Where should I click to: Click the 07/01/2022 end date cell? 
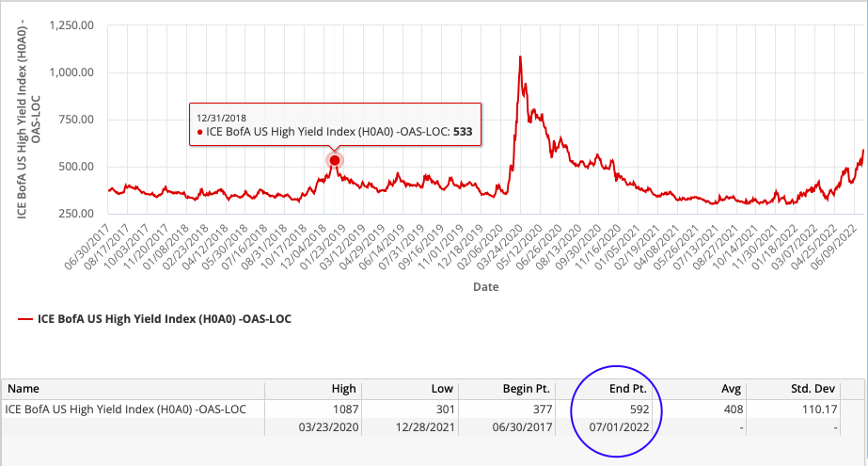coord(604,427)
